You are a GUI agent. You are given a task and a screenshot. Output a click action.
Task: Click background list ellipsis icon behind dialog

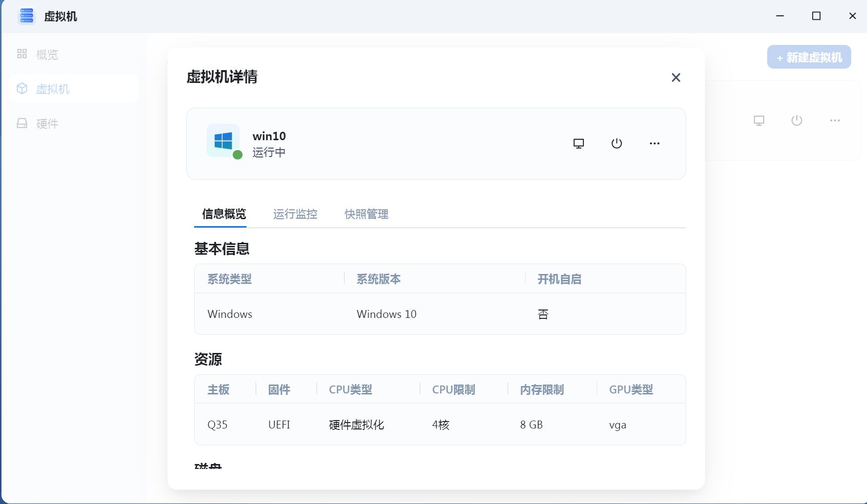pos(835,120)
